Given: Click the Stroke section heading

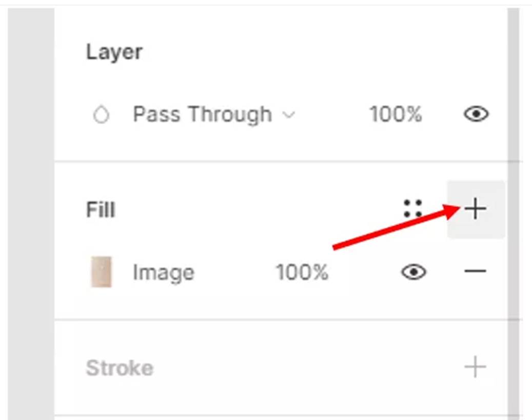Looking at the screenshot, I should pyautogui.click(x=119, y=368).
